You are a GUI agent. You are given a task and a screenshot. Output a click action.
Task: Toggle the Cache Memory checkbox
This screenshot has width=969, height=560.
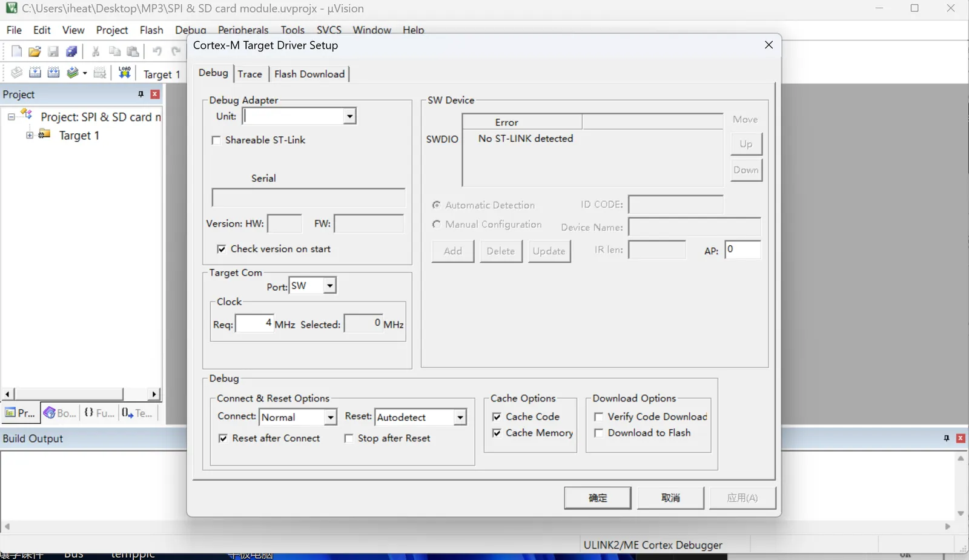[497, 433]
